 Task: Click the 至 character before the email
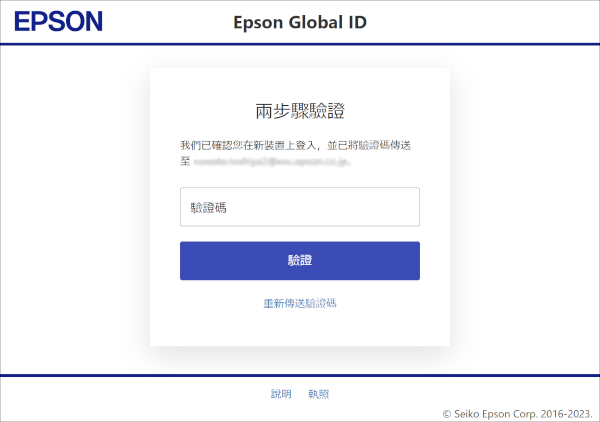click(185, 161)
